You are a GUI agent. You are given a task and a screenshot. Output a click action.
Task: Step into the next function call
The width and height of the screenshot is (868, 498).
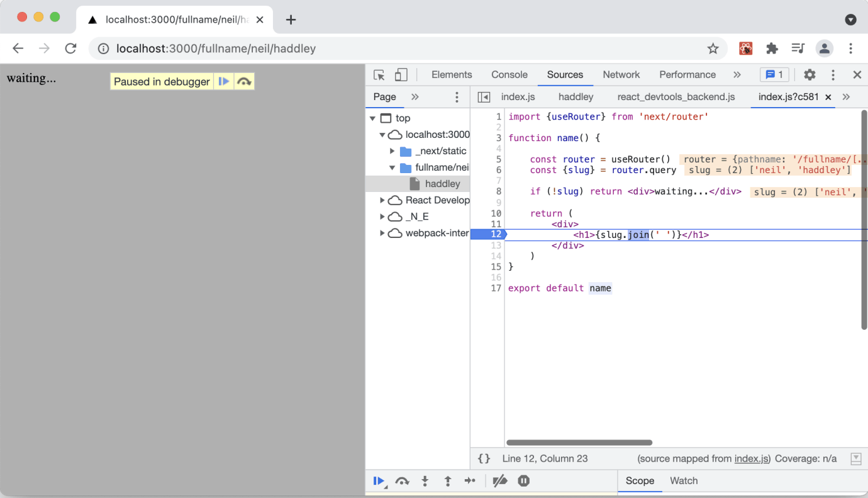[x=425, y=481]
